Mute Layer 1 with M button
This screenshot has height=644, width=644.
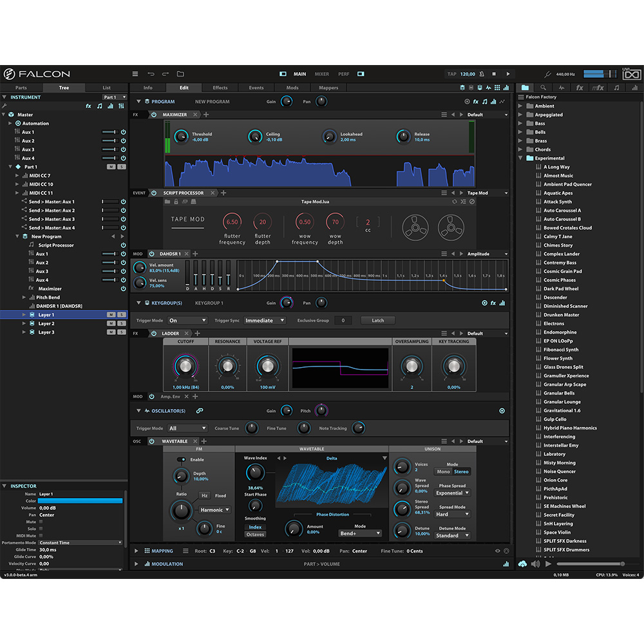111,315
